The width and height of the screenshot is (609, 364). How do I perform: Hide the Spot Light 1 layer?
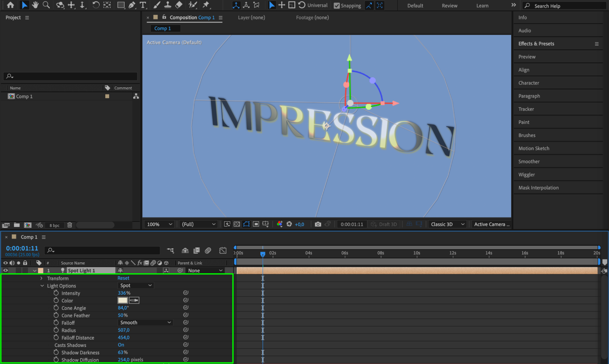[5, 270]
